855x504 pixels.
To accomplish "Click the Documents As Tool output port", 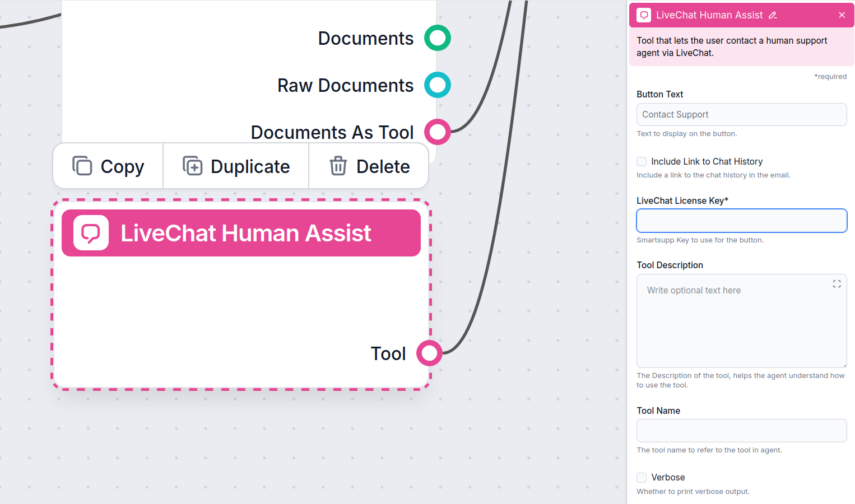I will click(437, 132).
